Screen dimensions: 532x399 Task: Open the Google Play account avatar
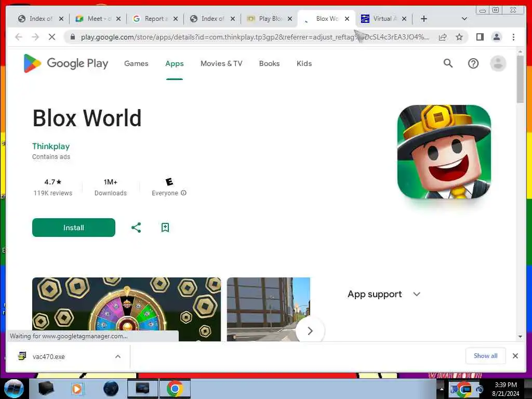(498, 63)
